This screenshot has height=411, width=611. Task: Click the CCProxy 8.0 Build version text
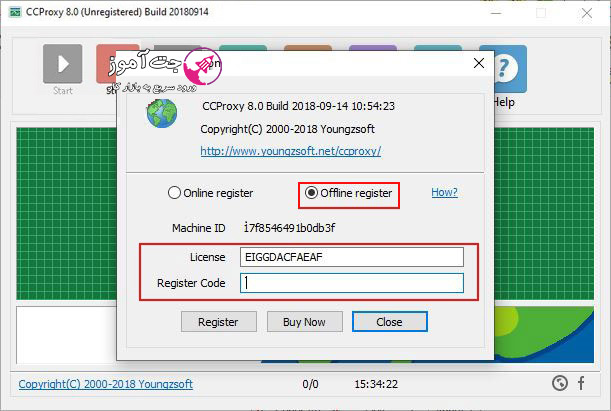click(298, 106)
